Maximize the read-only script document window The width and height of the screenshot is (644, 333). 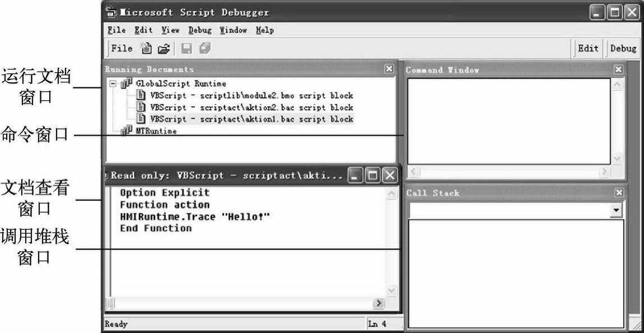click(x=372, y=176)
